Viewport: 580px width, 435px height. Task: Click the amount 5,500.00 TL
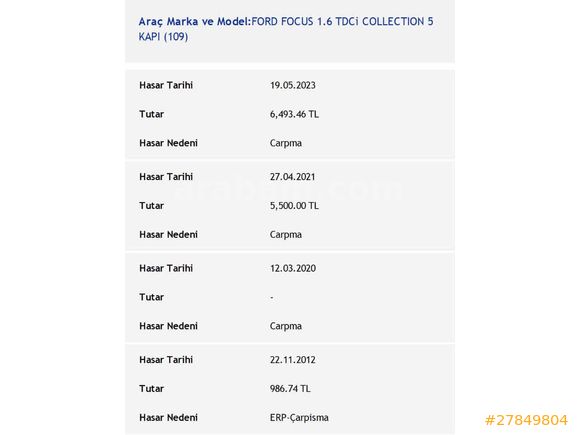point(294,206)
